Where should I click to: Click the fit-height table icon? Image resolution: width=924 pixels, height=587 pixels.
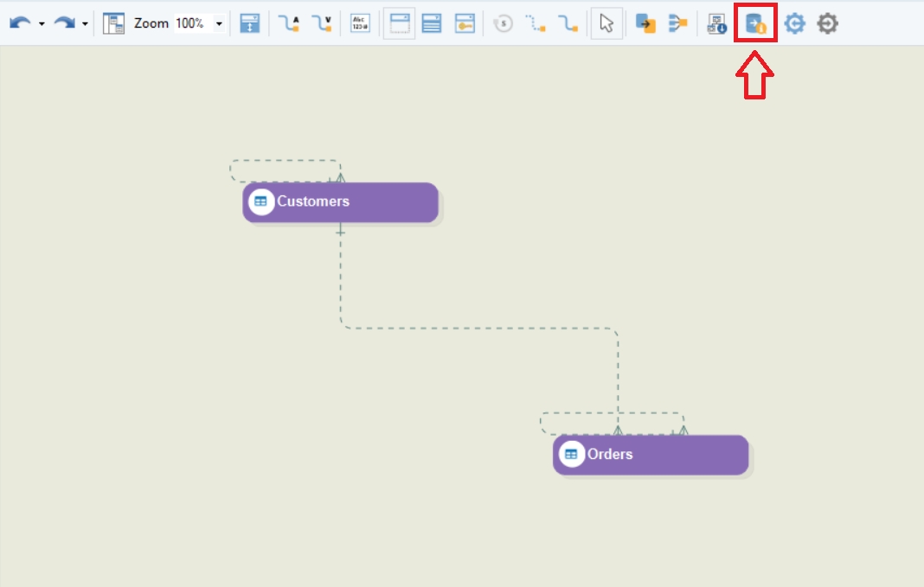pos(250,23)
